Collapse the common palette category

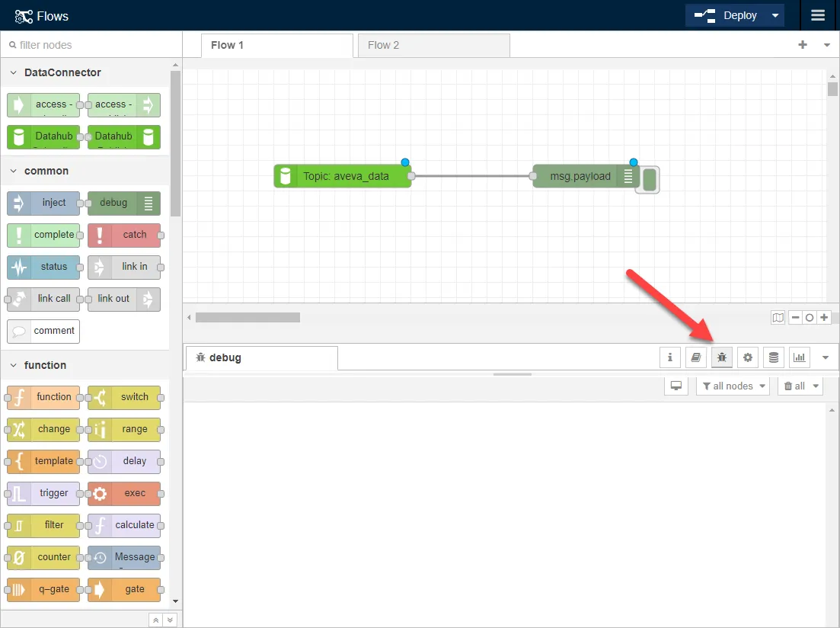86,171
